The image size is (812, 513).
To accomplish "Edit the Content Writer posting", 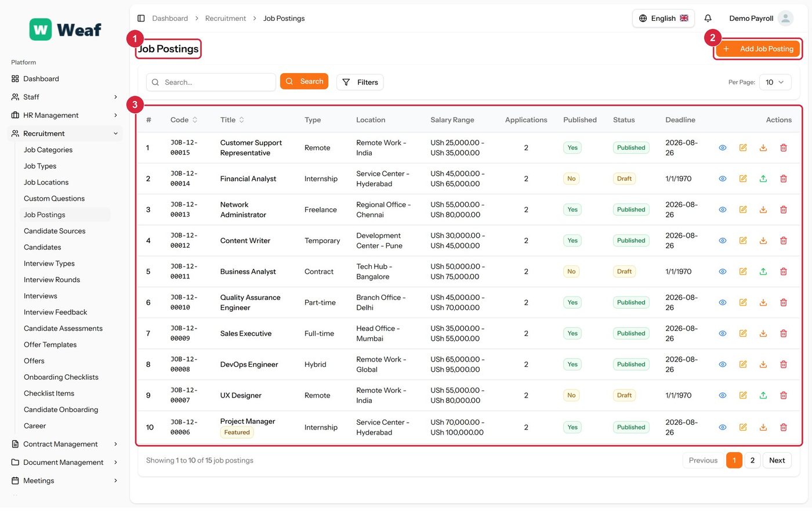I will [x=743, y=241].
